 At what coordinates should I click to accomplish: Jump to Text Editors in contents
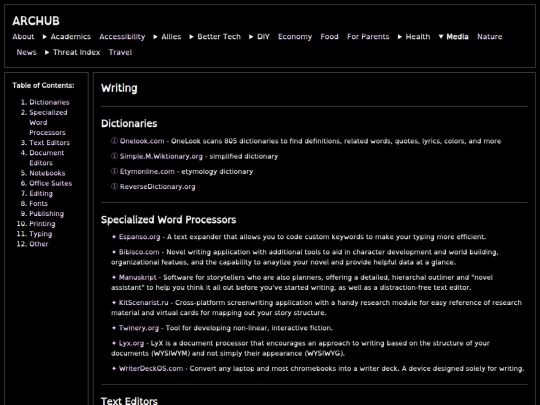(x=50, y=143)
